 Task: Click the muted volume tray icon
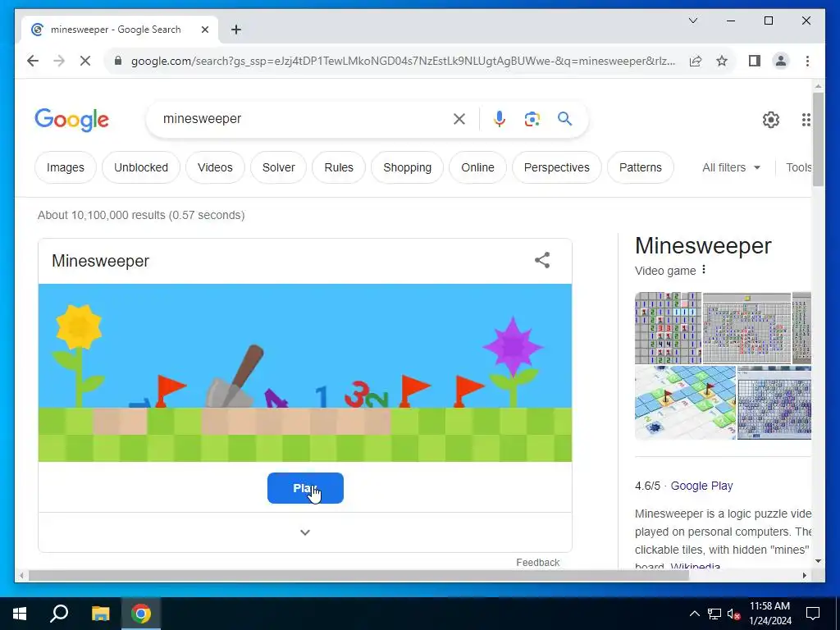734,614
